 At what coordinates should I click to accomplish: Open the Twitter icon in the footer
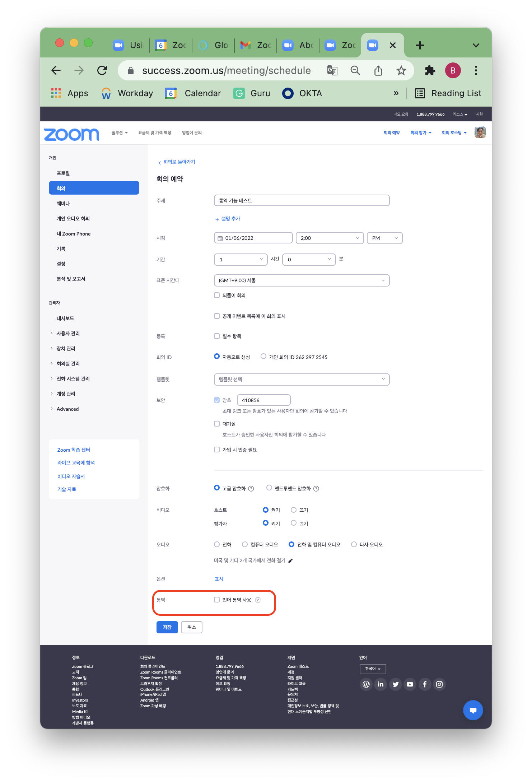tap(396, 684)
